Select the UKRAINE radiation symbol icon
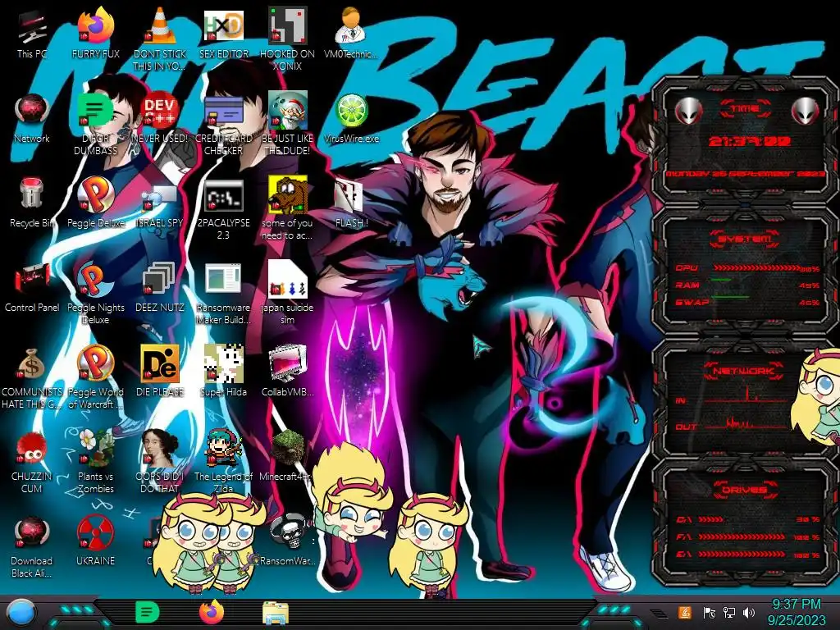Screen dimensions: 840x630 (95, 532)
